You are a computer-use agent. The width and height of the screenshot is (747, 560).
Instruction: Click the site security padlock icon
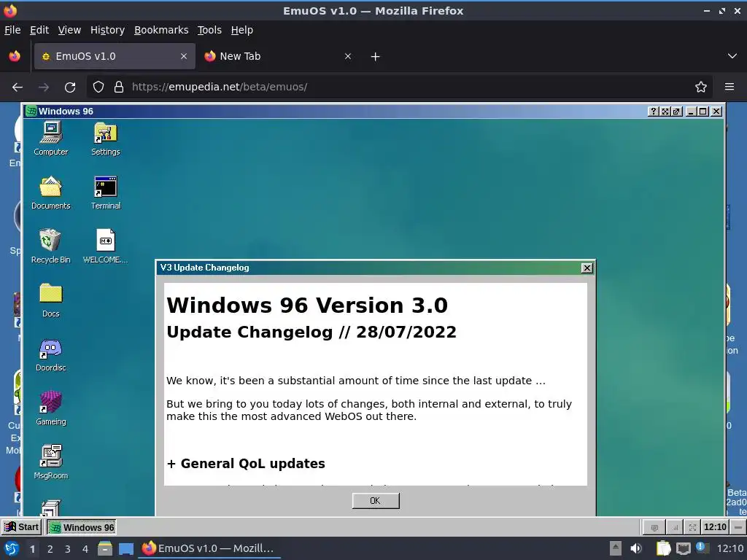[119, 87]
